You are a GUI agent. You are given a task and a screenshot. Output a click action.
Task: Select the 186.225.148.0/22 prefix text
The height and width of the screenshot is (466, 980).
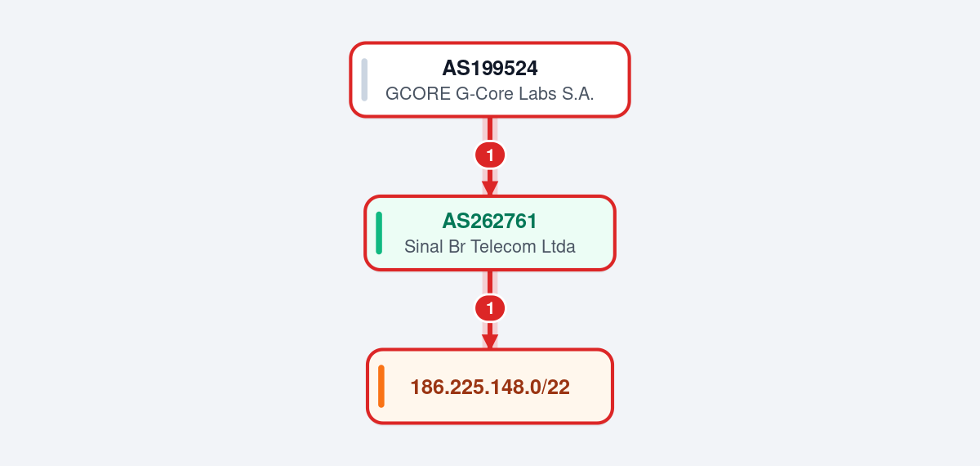tap(490, 388)
